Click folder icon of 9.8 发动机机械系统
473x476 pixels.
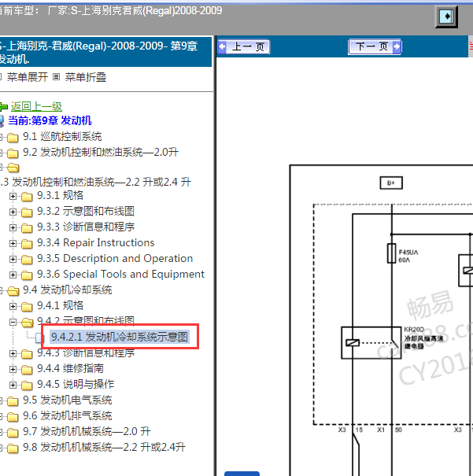pos(13,448)
